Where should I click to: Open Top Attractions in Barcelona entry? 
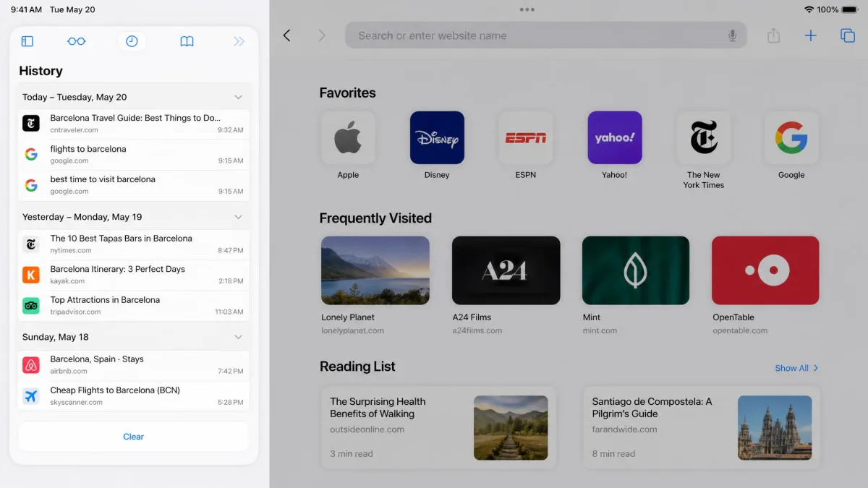[x=134, y=306]
